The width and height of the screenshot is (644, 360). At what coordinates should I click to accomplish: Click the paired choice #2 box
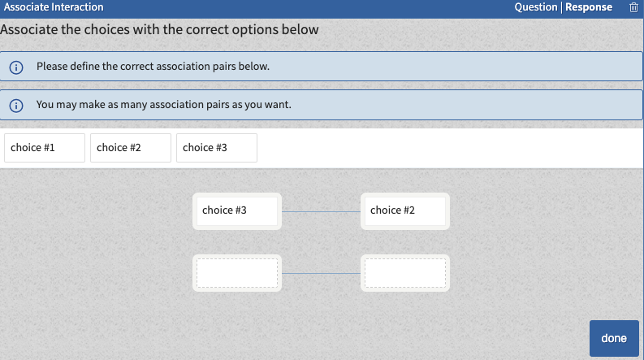405,210
